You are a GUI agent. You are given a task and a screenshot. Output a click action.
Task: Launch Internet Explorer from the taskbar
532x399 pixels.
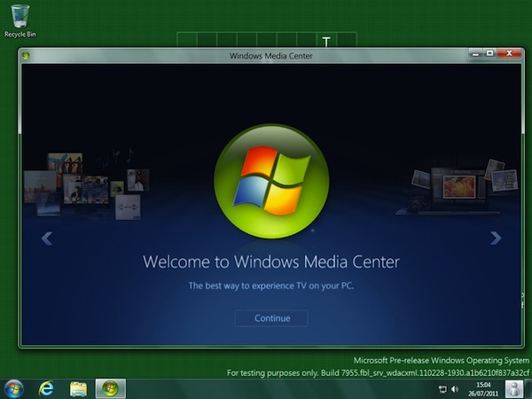click(46, 388)
